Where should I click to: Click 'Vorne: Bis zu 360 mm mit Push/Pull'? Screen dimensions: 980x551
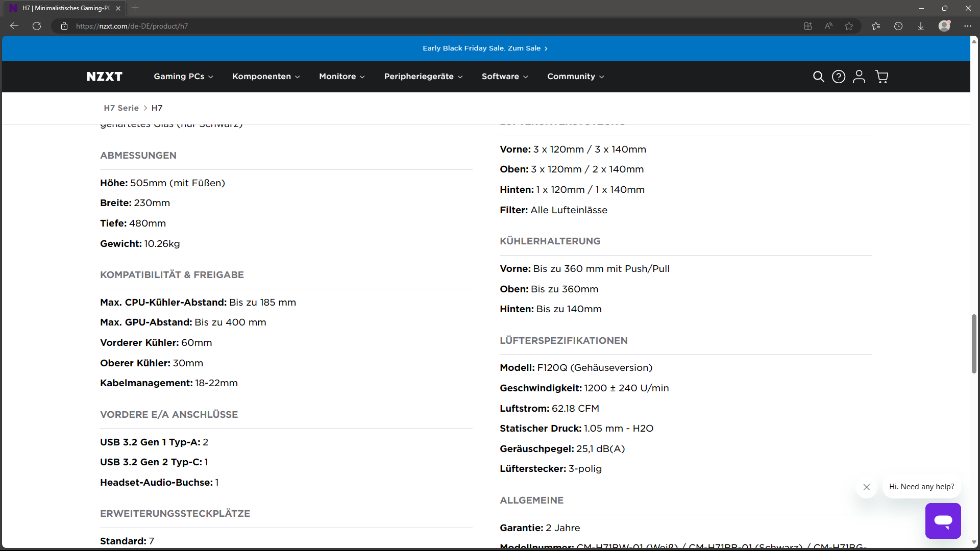pyautogui.click(x=584, y=269)
